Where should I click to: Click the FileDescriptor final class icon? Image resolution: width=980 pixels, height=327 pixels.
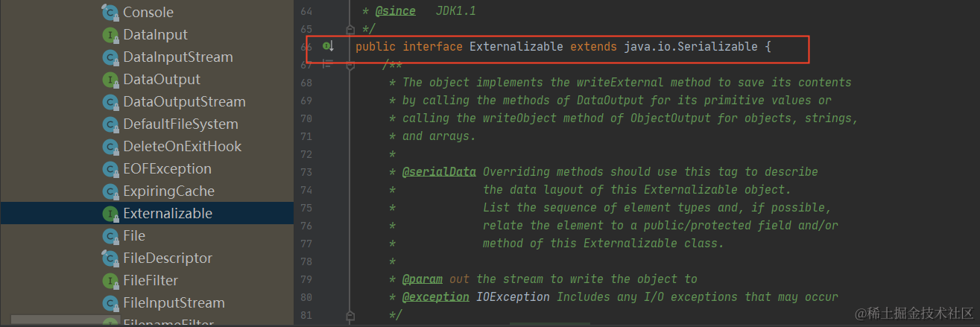tap(110, 258)
